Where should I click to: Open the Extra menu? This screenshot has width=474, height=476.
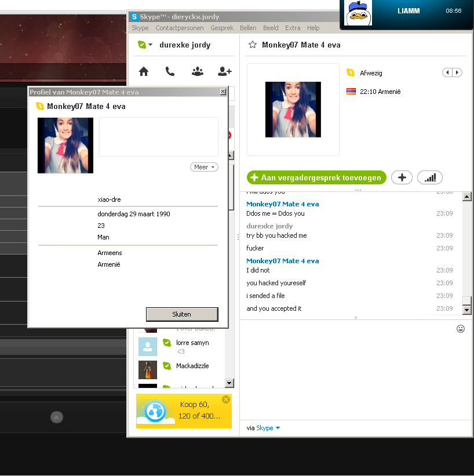(x=293, y=28)
